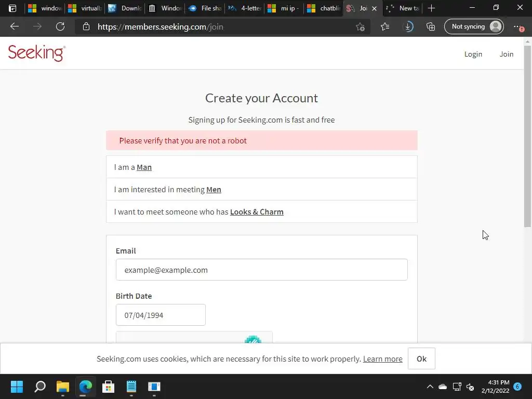Image resolution: width=532 pixels, height=399 pixels.
Task: Close the Join tab
Action: coord(374,8)
